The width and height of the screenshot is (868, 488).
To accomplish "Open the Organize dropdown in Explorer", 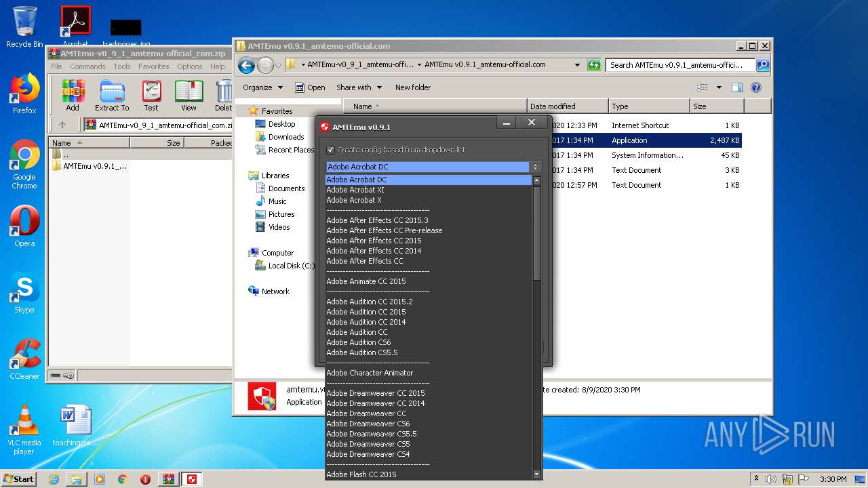I will pyautogui.click(x=262, y=87).
